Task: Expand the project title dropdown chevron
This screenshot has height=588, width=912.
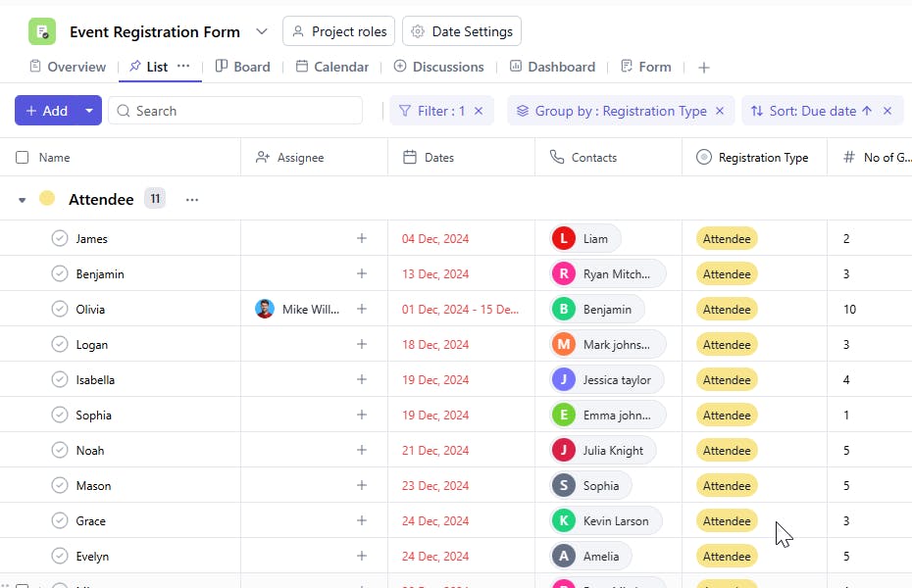Action: click(262, 31)
